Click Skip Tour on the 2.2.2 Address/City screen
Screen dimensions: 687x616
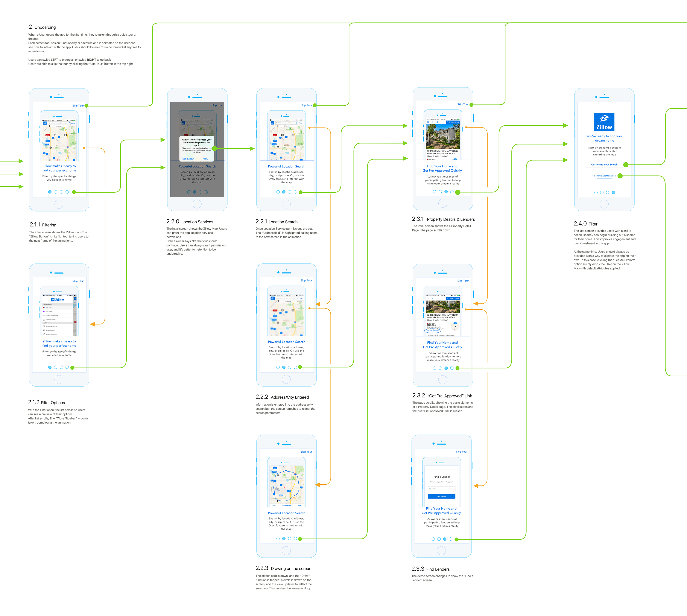(x=306, y=280)
